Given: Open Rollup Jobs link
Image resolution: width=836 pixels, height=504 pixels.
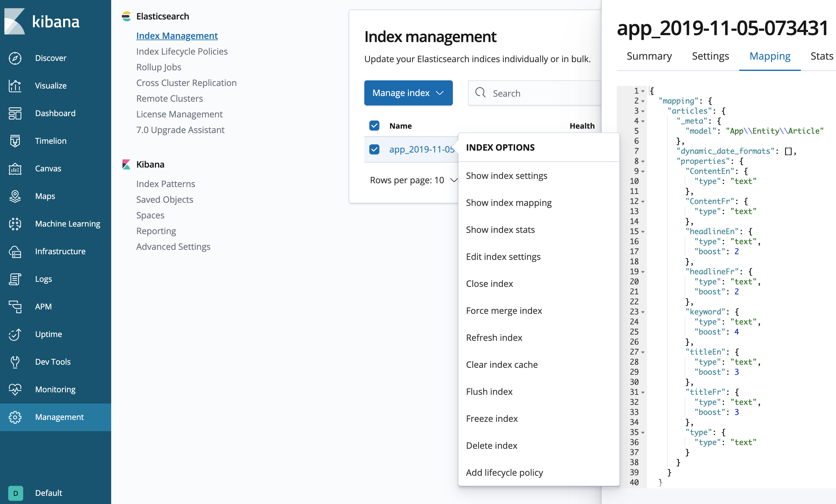Looking at the screenshot, I should click(x=159, y=67).
